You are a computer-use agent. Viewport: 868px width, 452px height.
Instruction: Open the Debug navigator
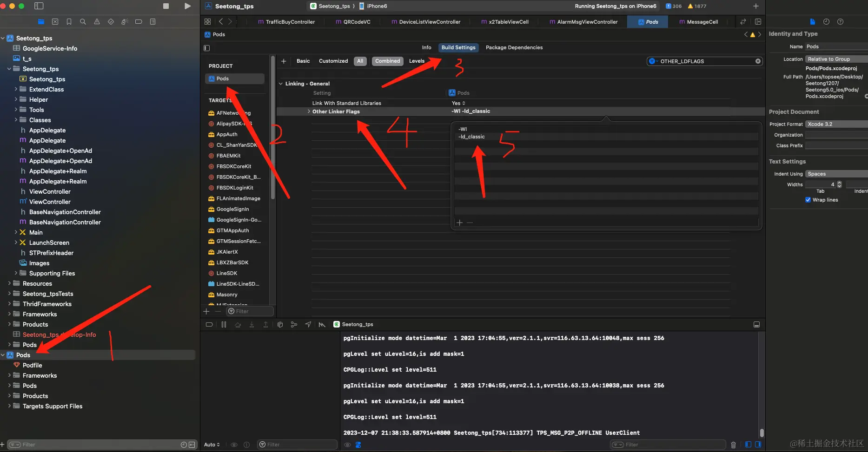125,22
